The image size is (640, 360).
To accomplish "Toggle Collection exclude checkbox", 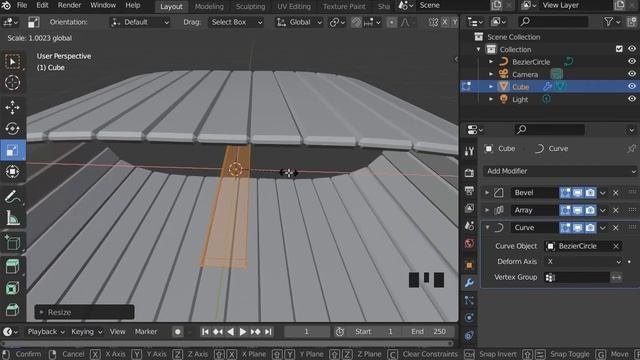I will tap(619, 49).
